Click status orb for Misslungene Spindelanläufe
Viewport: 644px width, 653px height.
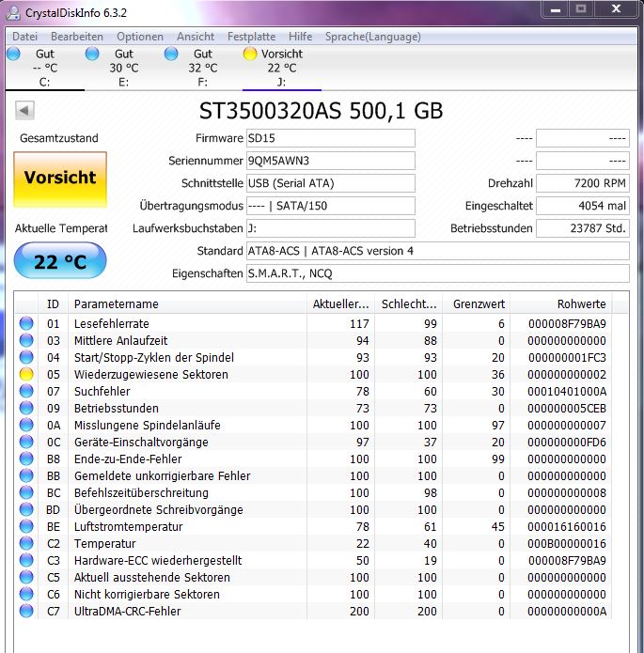pos(26,425)
